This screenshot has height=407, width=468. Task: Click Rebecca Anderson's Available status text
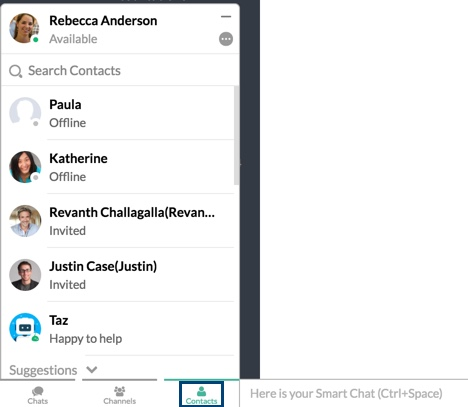click(x=73, y=39)
